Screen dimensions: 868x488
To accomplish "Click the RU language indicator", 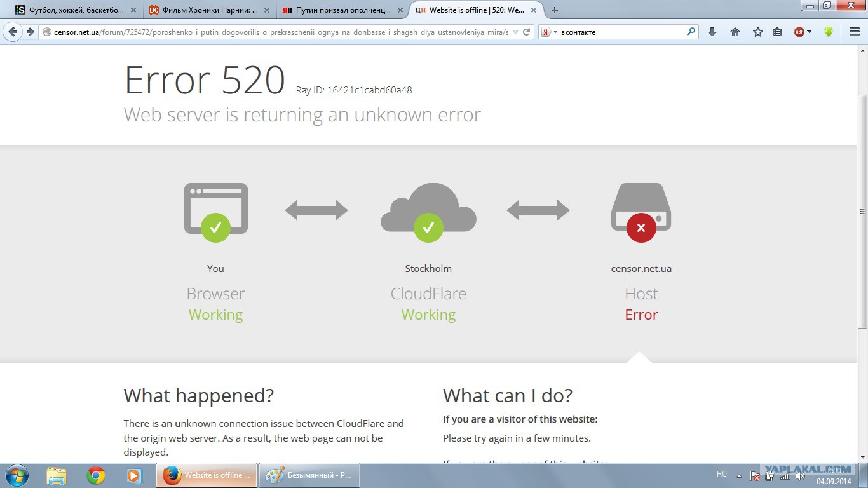I will pyautogui.click(x=722, y=474).
